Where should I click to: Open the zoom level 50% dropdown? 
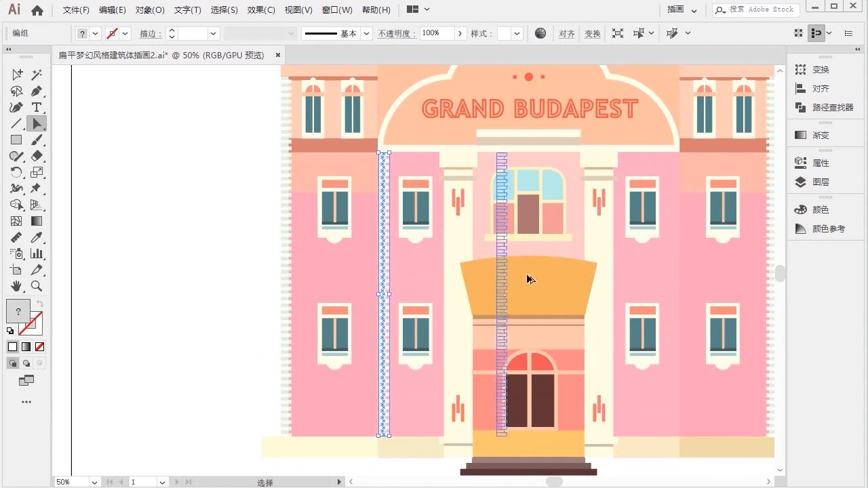pos(94,482)
